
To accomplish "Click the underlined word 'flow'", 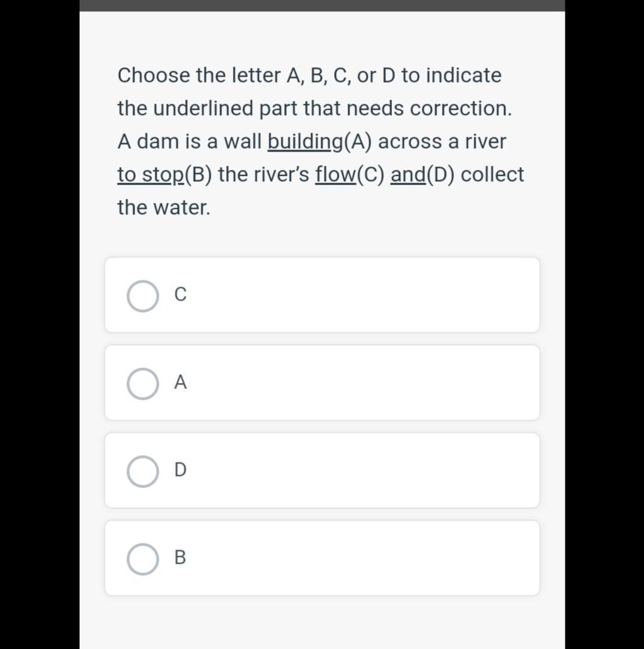I will click(335, 175).
